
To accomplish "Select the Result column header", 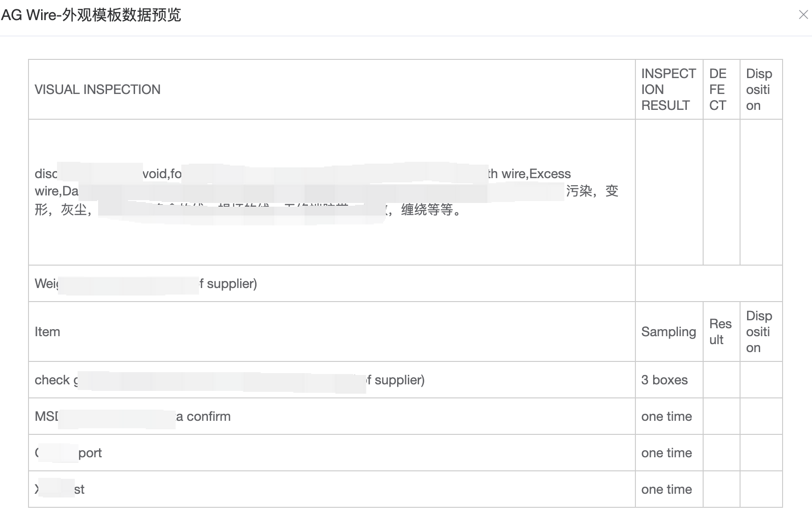I will [x=720, y=332].
